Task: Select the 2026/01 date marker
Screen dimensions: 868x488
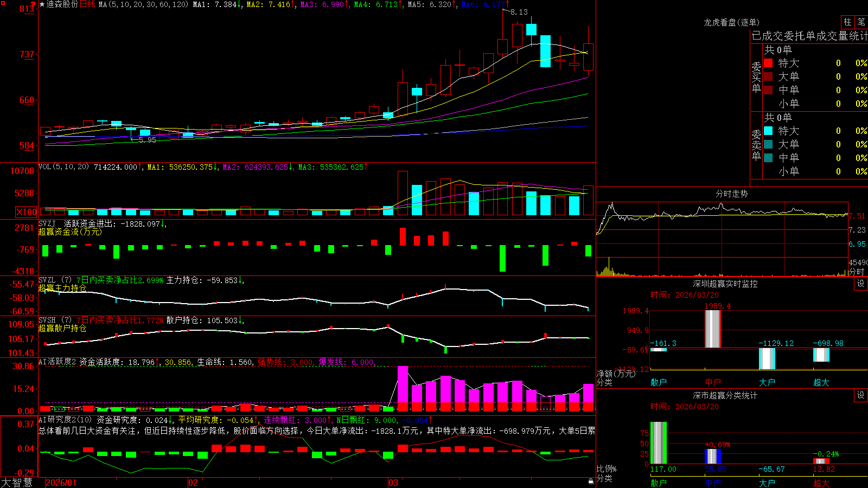Action: 61,483
